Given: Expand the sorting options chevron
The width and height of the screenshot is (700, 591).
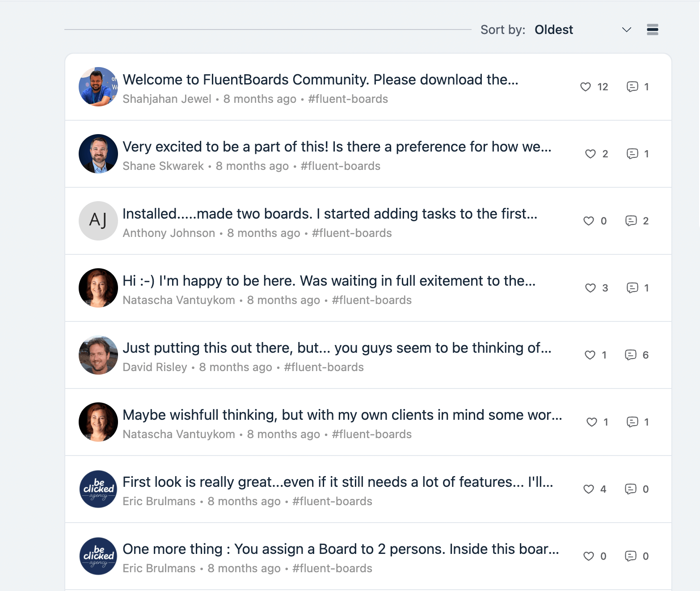Looking at the screenshot, I should (627, 30).
